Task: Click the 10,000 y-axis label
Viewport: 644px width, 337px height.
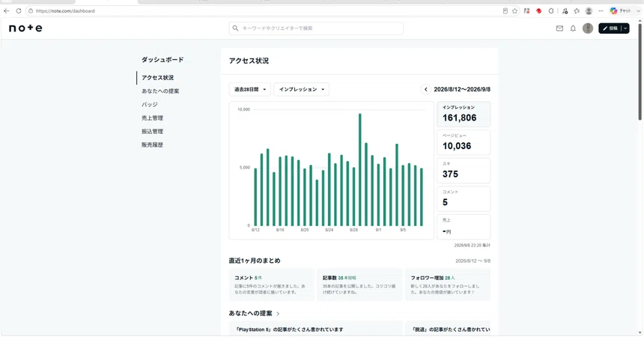Action: pyautogui.click(x=243, y=109)
